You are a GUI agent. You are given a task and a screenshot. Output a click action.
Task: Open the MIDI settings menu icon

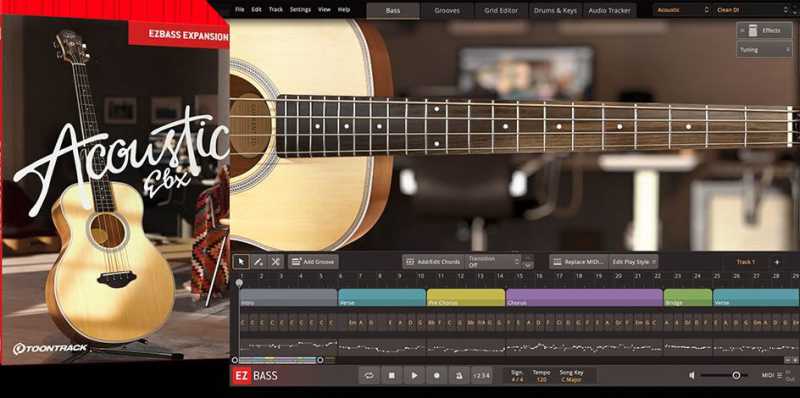click(x=779, y=375)
